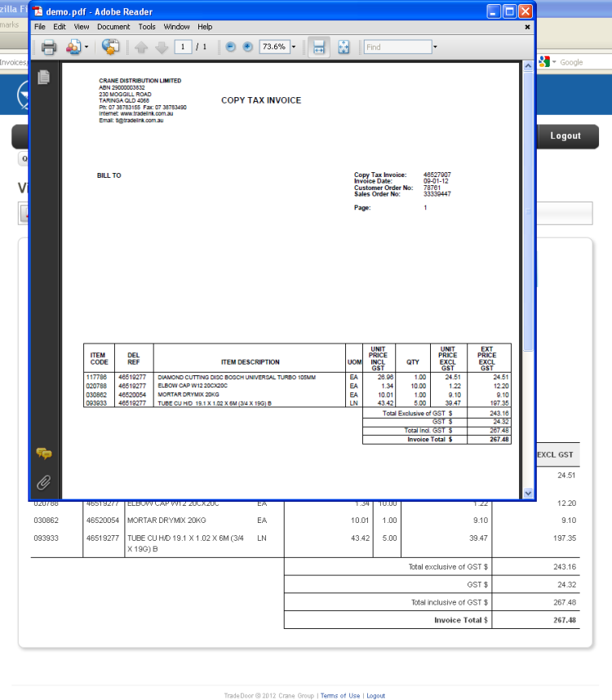Click COPY TAX INVOICE heading in PDF
This screenshot has height=700, width=612.
[261, 100]
